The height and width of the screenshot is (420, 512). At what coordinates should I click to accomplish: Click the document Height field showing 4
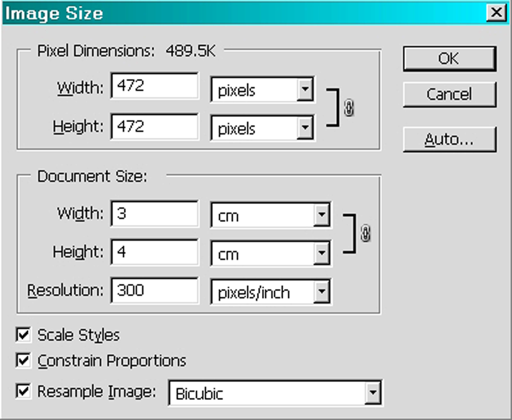pyautogui.click(x=154, y=252)
